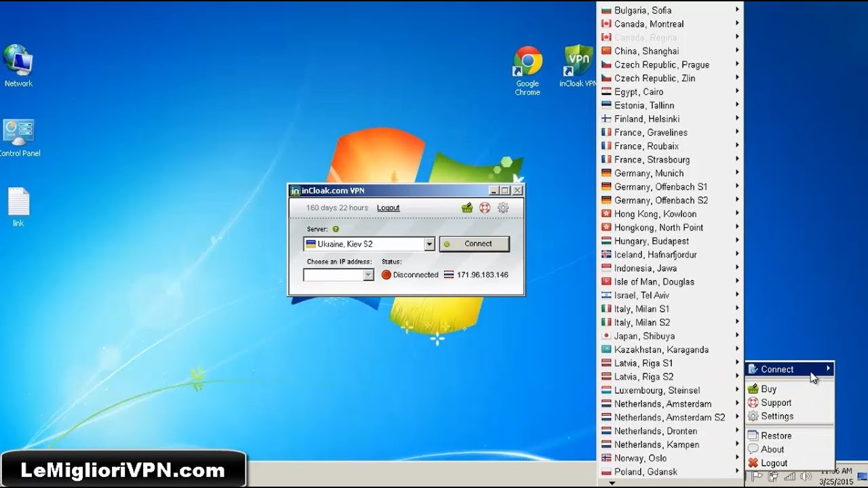The height and width of the screenshot is (488, 868).
Task: Open the Server dropdown showing Ukraine, Kiev S2
Action: tap(369, 244)
